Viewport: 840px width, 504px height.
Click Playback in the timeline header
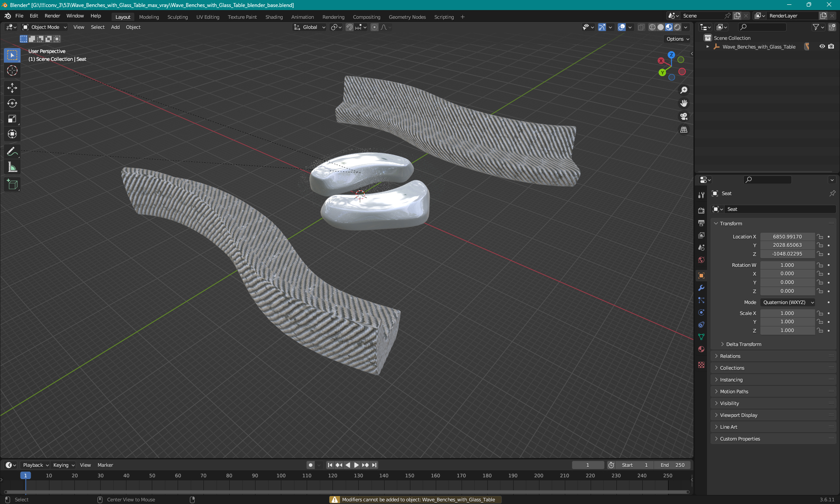pos(35,465)
